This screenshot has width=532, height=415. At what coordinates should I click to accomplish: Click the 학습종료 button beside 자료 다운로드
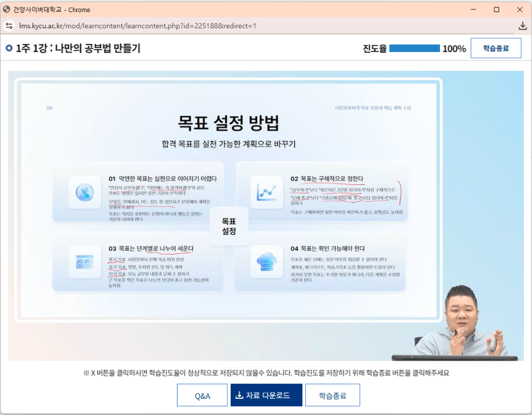332,395
